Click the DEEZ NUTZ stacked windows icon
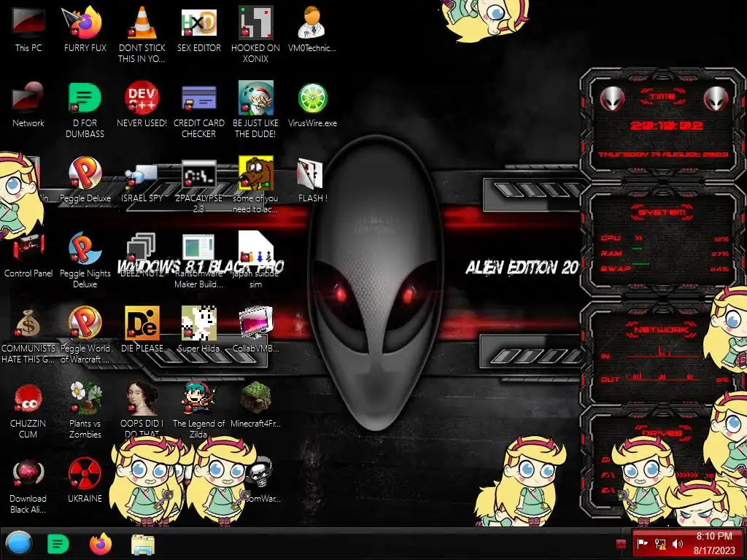This screenshot has height=560, width=747. coord(142,246)
